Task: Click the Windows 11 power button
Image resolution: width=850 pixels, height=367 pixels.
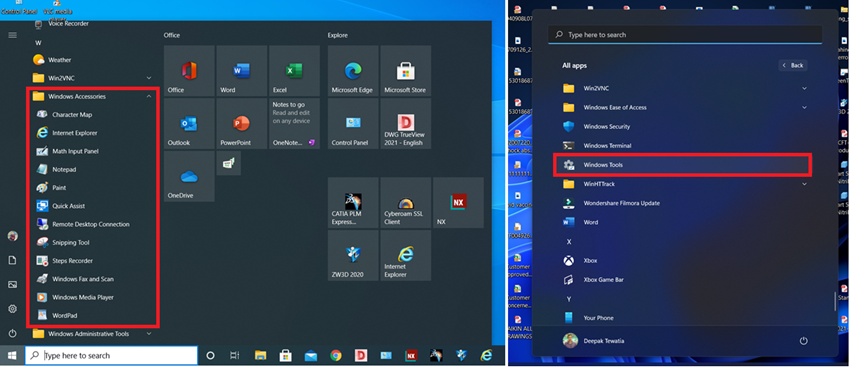Action: pyautogui.click(x=803, y=341)
